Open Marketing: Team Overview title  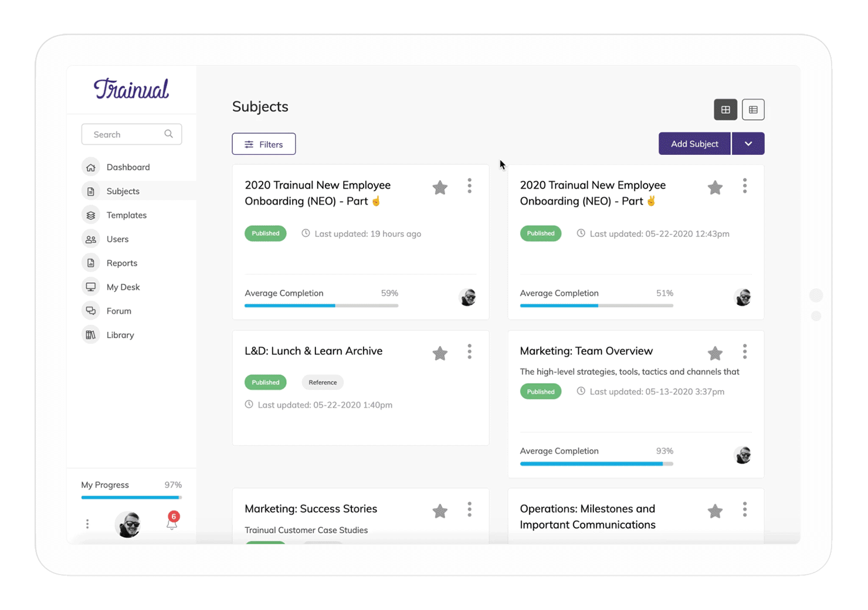tap(586, 351)
